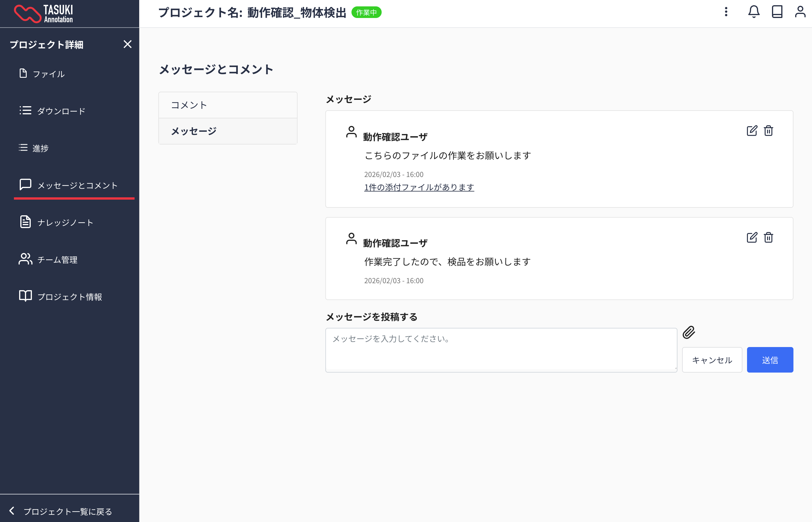Open the 進捗 section in the sidebar

point(40,148)
